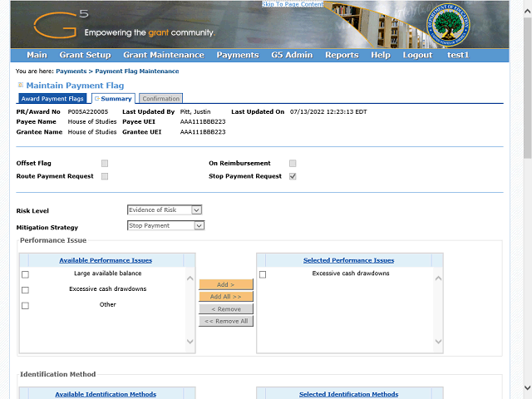Screen dimensions: 532x399
Task: Open the Risk Level dropdown
Action: coord(165,210)
